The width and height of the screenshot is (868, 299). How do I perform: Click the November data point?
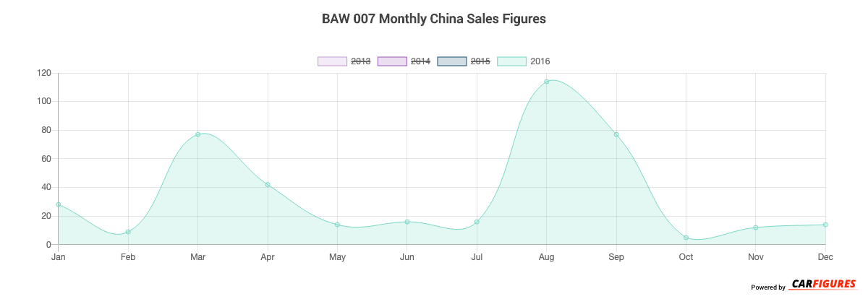[x=756, y=227]
